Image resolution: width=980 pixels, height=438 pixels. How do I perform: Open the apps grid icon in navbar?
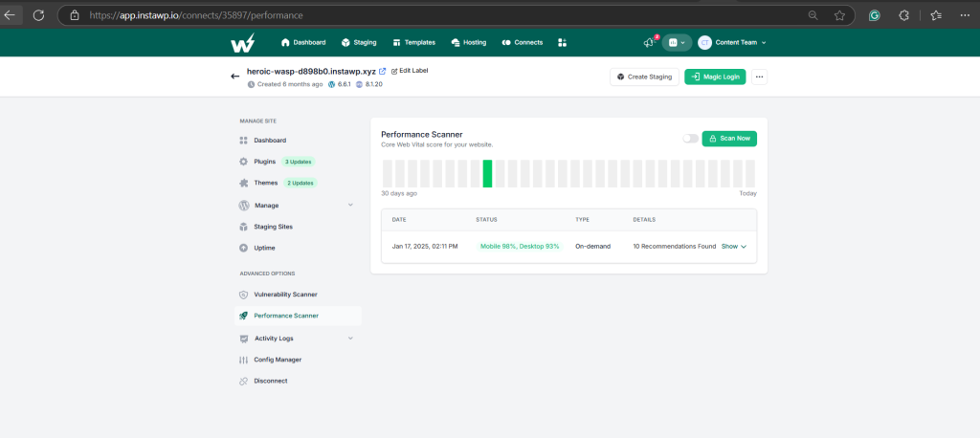(562, 42)
